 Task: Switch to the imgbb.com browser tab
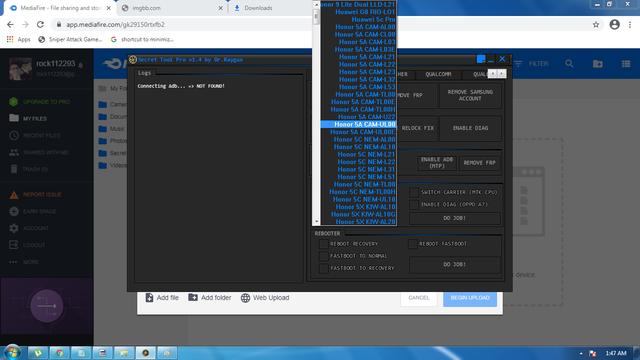click(x=172, y=8)
